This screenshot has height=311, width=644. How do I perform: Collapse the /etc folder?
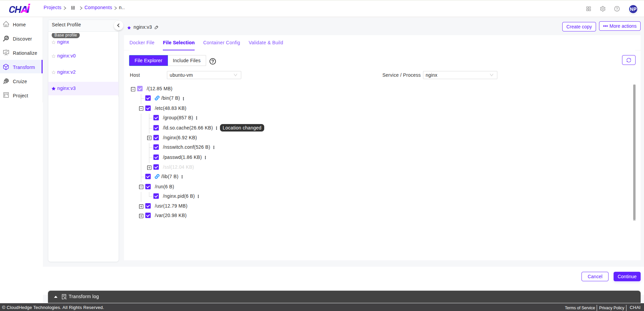pos(141,109)
